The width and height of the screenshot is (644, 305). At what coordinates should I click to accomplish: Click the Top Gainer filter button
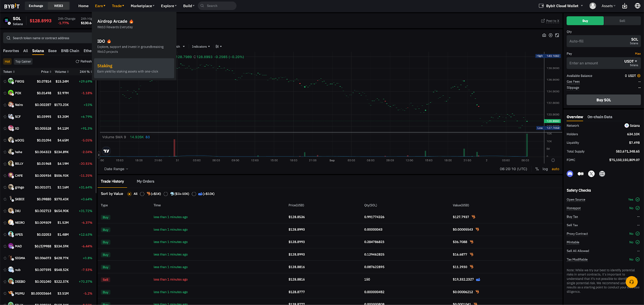click(23, 61)
